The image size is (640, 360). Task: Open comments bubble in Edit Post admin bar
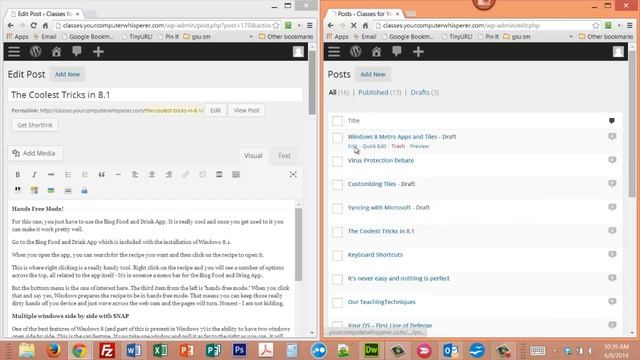click(x=77, y=51)
